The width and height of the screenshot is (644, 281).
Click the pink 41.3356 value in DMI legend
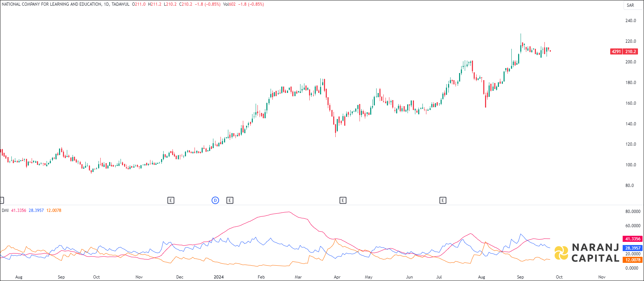coord(18,210)
